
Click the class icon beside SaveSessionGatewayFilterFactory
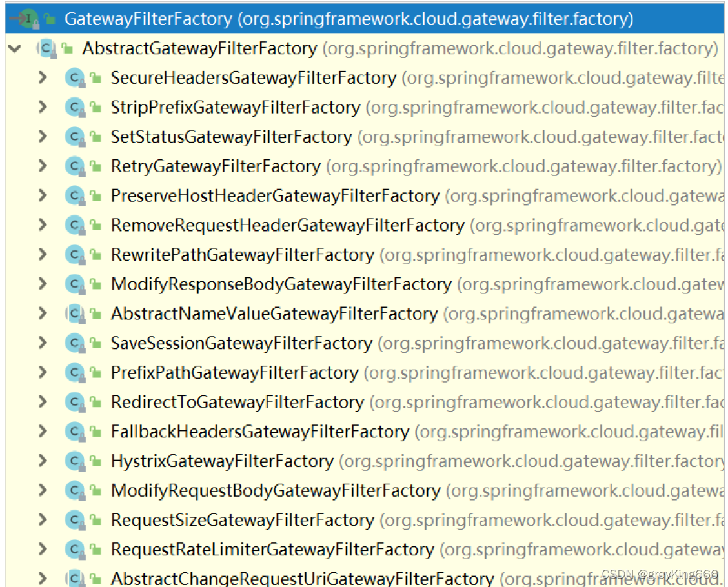(x=76, y=343)
